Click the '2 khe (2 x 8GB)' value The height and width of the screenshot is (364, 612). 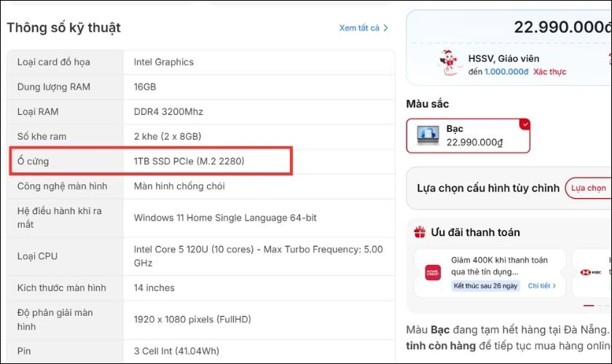(x=168, y=137)
